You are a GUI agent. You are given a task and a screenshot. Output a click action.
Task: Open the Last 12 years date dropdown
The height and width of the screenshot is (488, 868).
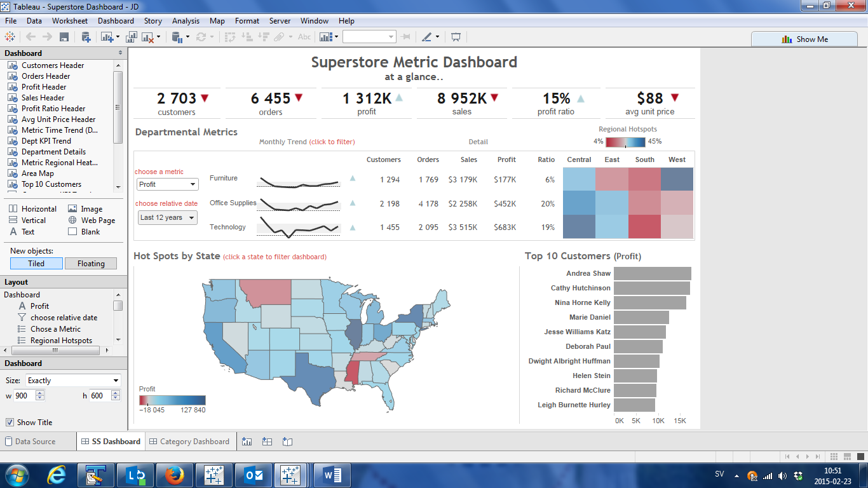coord(168,217)
